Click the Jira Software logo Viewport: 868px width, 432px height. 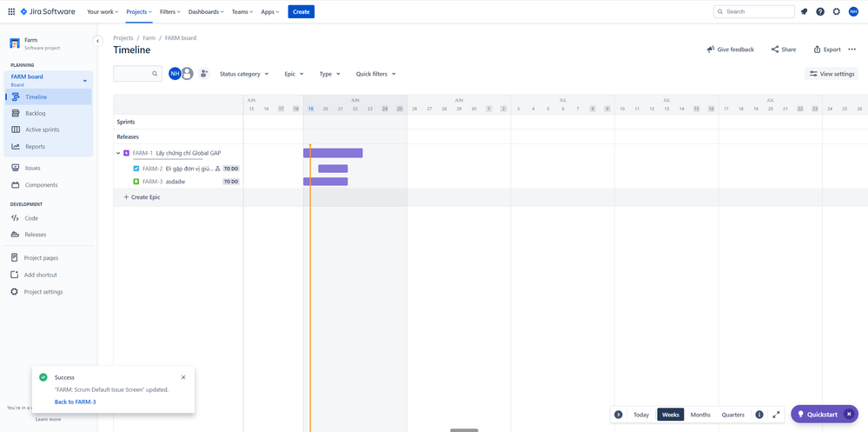pos(48,11)
